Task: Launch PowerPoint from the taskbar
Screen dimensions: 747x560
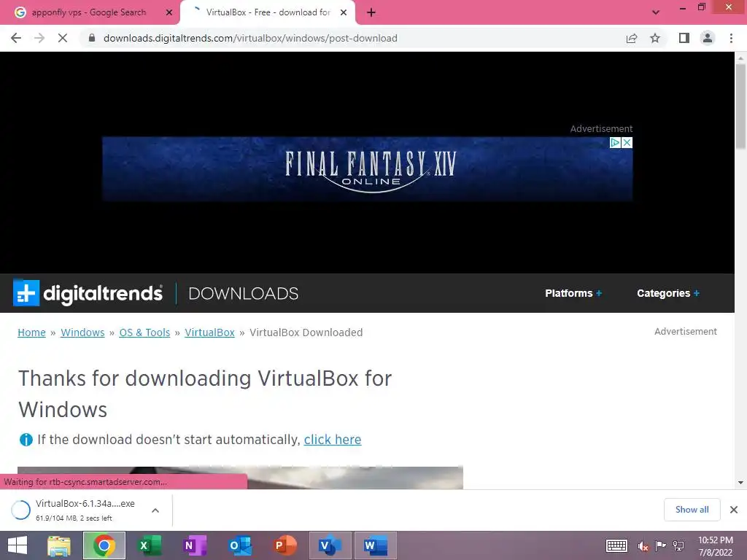Action: (285, 545)
